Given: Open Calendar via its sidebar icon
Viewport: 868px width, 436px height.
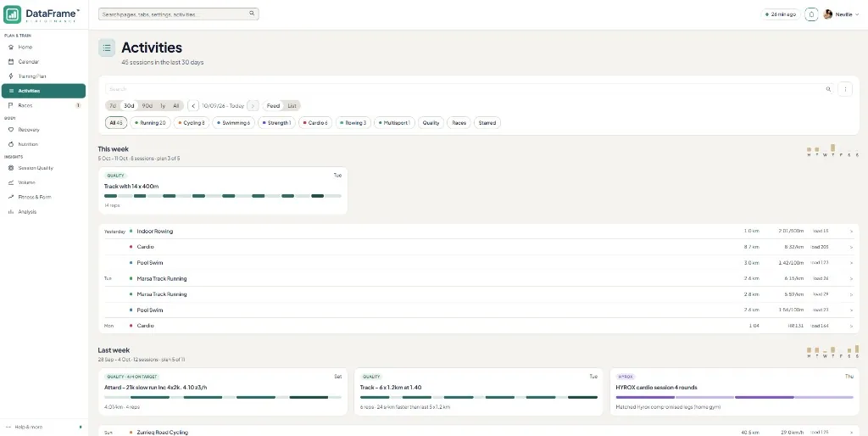Looking at the screenshot, I should pyautogui.click(x=10, y=61).
